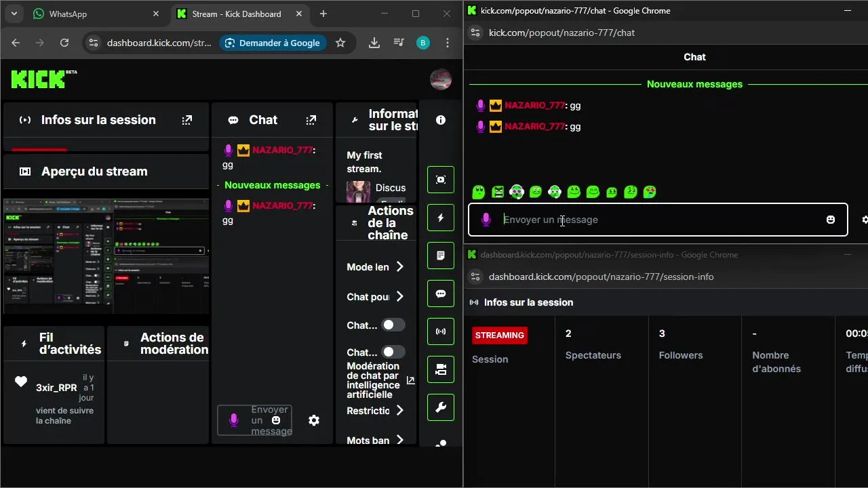Bookmark this page with the star icon
Screen dimensions: 868x488
340,43
